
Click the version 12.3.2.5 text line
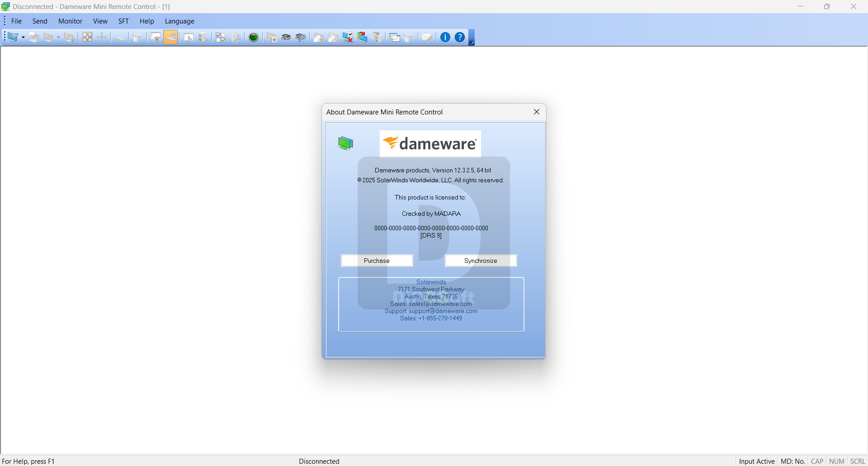pos(433,171)
